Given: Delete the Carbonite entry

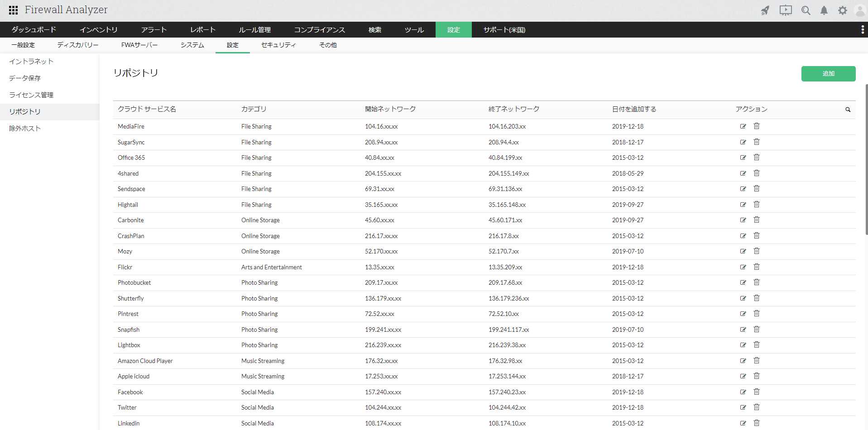Looking at the screenshot, I should (757, 220).
